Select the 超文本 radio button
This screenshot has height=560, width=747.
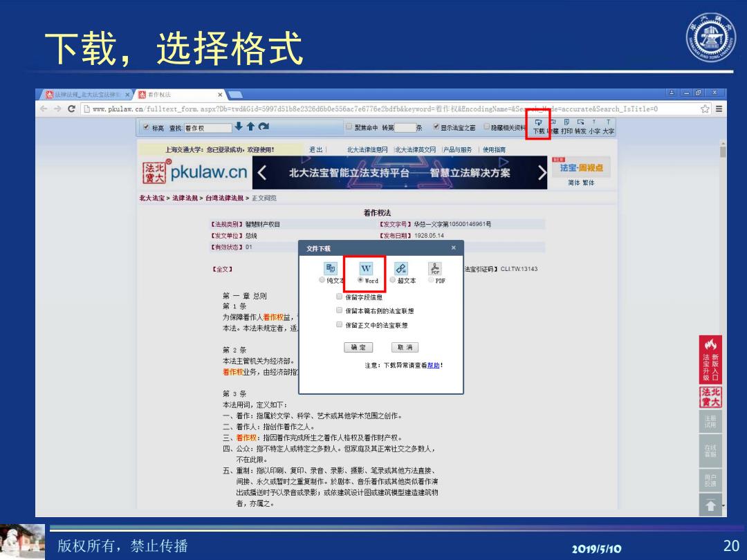(x=393, y=280)
